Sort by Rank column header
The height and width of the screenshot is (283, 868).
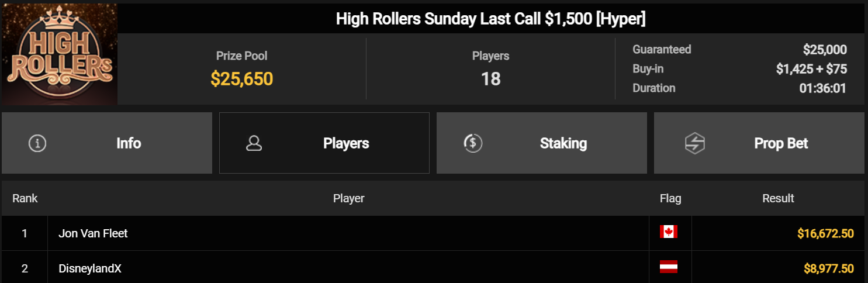[x=25, y=198]
